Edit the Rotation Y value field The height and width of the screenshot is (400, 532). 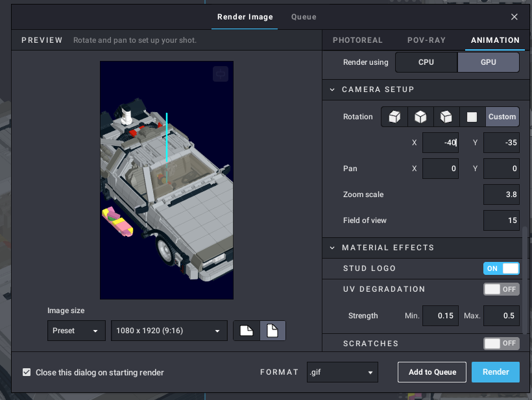502,143
